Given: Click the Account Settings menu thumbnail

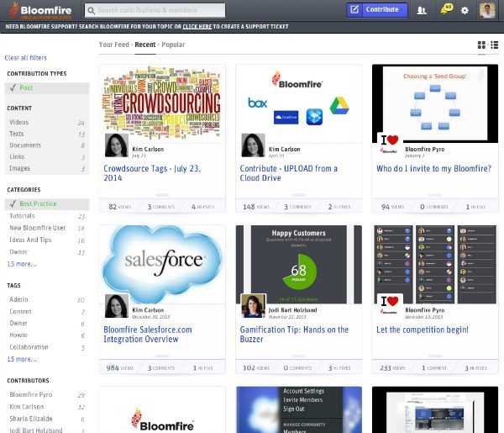Looking at the screenshot, I should point(298,409).
